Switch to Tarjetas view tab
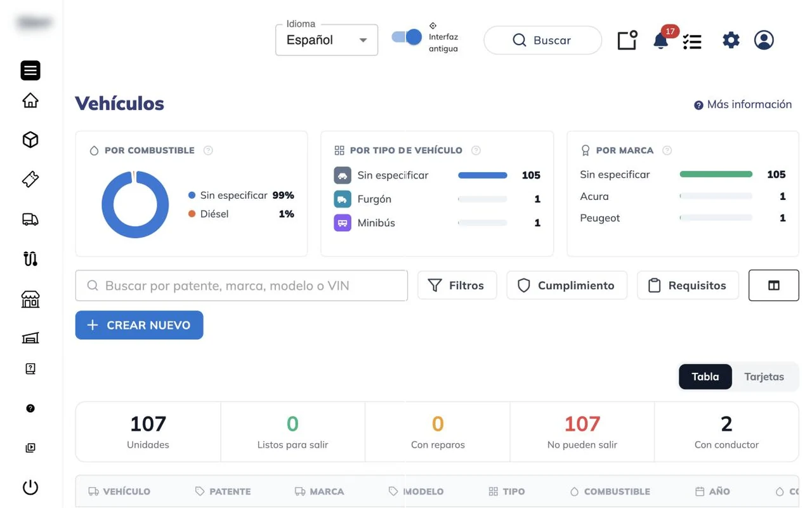Screen dimensions: 812x508 coord(764,377)
